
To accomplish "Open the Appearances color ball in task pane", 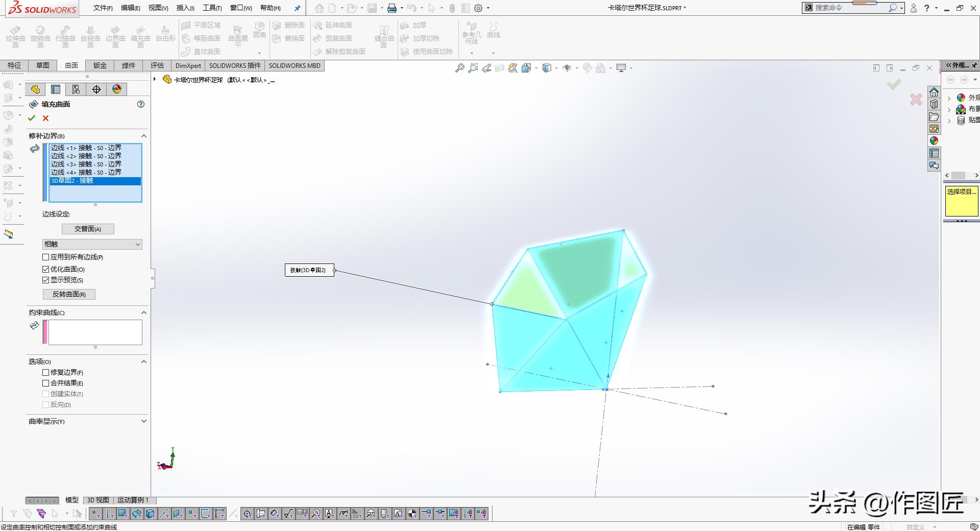I will (934, 141).
